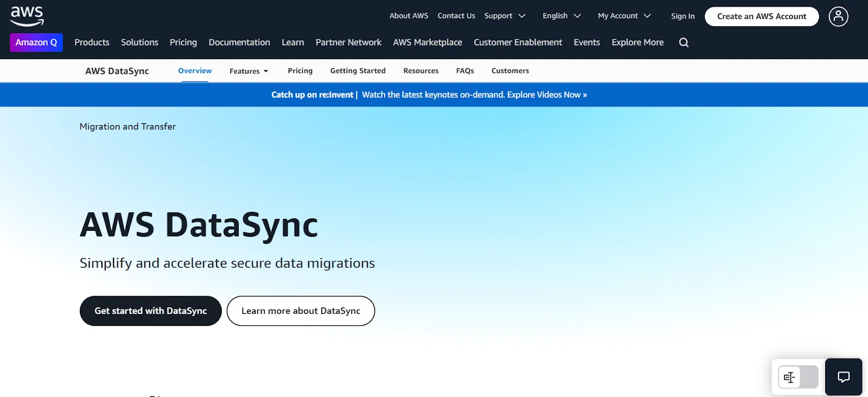
Task: Toggle the display switch near the chat widget
Action: pos(799,377)
